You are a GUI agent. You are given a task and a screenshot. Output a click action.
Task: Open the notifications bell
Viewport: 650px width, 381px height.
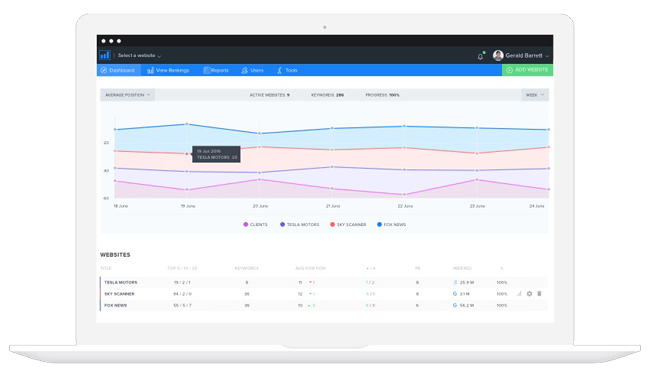[480, 56]
